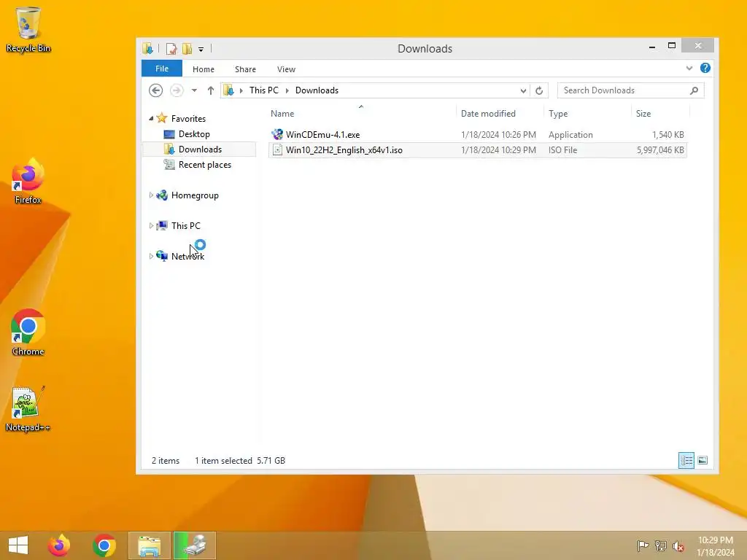The width and height of the screenshot is (747, 560).
Task: Select This PC in the navigation pane
Action: pyautogui.click(x=186, y=226)
